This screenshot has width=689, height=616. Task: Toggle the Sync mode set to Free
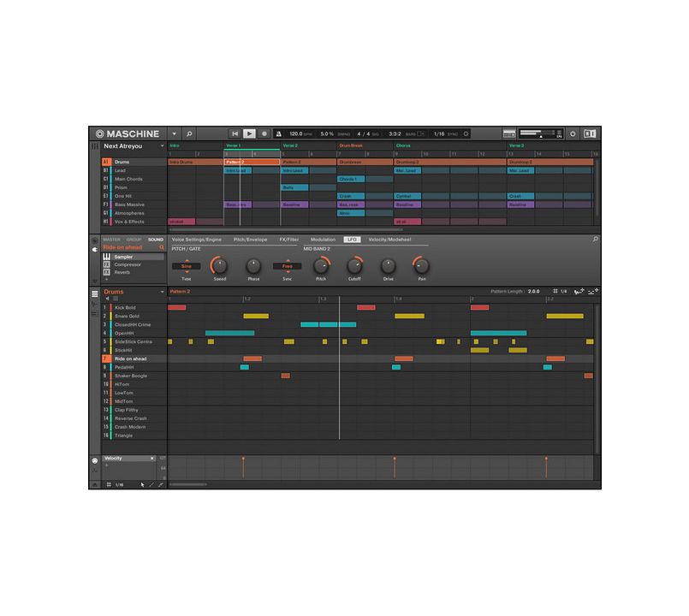pyautogui.click(x=287, y=266)
